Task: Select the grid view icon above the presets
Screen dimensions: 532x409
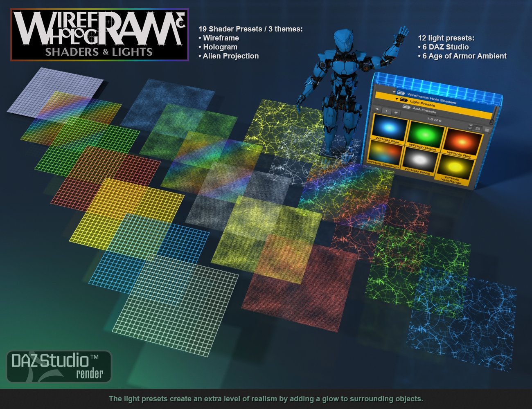Action: click(478, 129)
